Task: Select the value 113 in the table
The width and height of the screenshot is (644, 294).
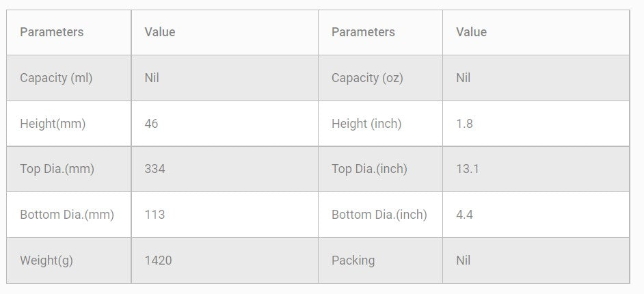Action: pyautogui.click(x=155, y=215)
